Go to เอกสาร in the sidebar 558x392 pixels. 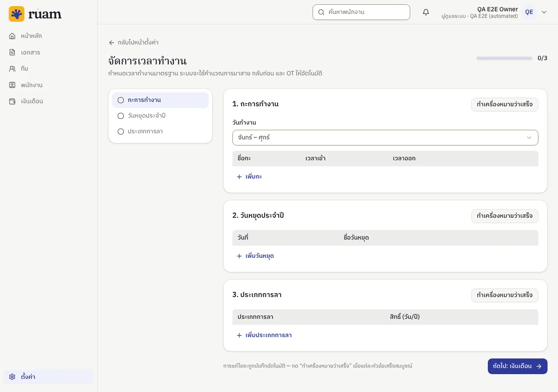point(48,52)
